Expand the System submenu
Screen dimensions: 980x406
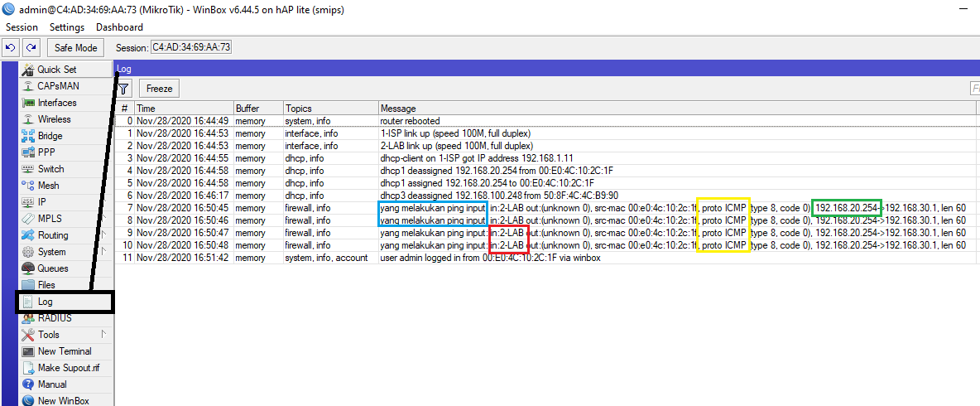66,252
